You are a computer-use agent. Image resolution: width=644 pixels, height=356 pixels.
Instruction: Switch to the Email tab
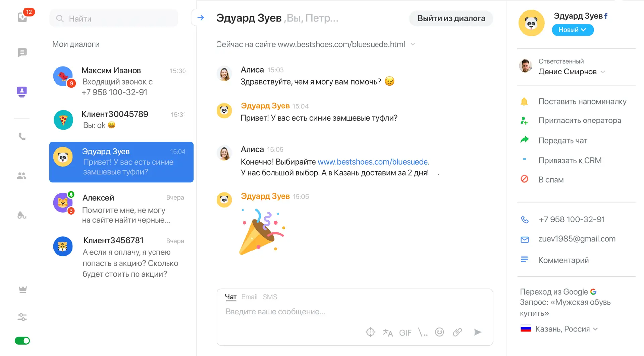pyautogui.click(x=249, y=297)
